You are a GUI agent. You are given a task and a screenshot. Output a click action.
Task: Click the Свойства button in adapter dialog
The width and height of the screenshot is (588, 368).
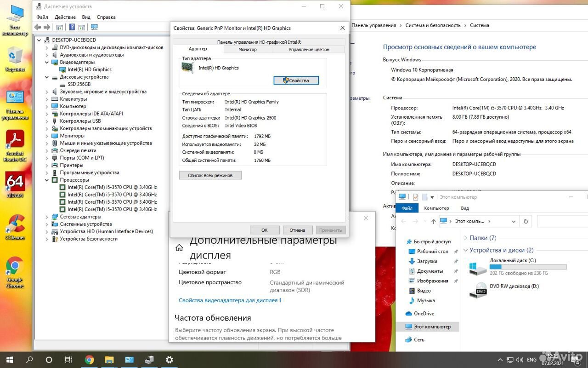pos(296,80)
